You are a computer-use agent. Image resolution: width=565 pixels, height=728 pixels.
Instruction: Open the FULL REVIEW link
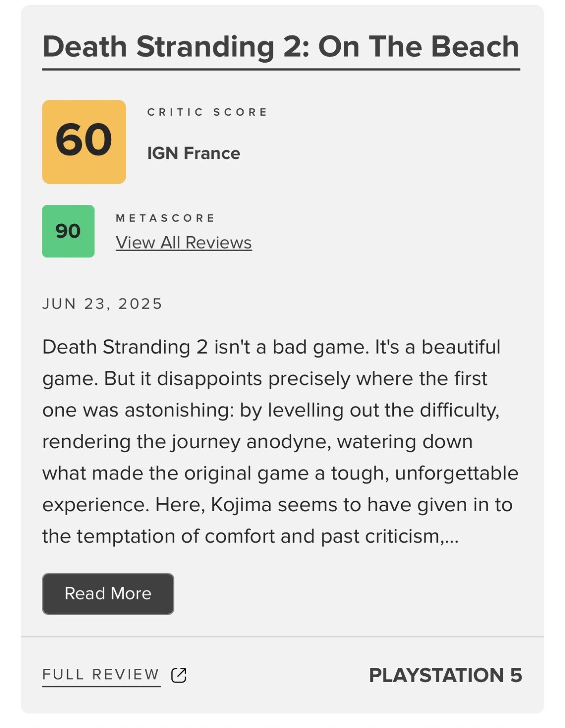[x=101, y=675]
